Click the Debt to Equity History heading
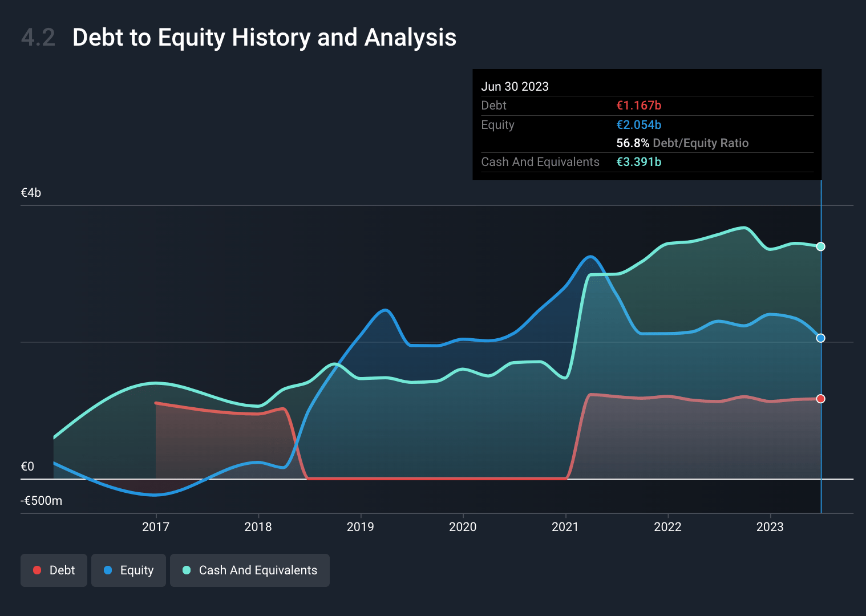 pos(264,38)
